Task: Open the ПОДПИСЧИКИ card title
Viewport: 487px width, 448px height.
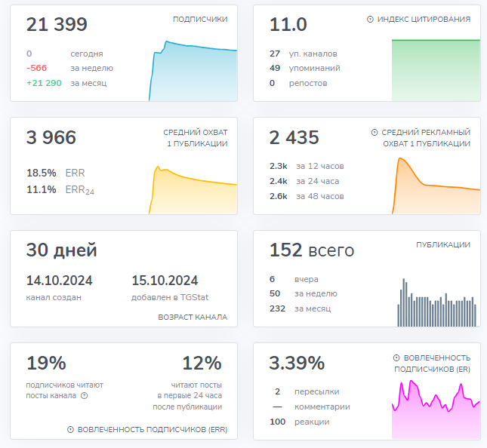Action: 200,19
